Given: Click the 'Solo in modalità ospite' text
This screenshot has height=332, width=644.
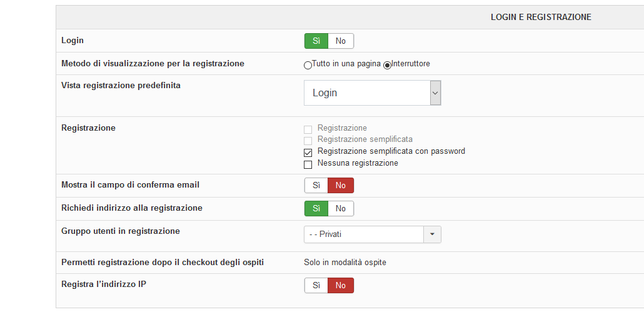Looking at the screenshot, I should tap(345, 263).
